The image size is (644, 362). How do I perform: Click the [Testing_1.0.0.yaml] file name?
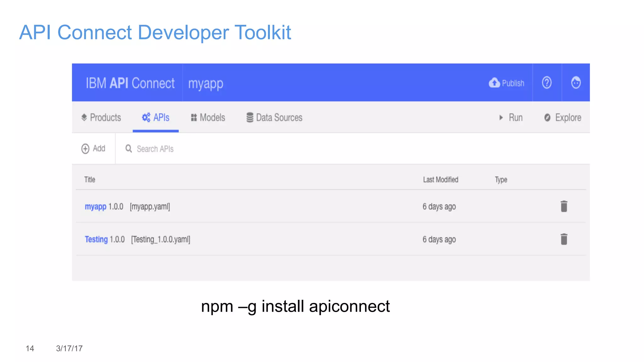pyautogui.click(x=161, y=239)
